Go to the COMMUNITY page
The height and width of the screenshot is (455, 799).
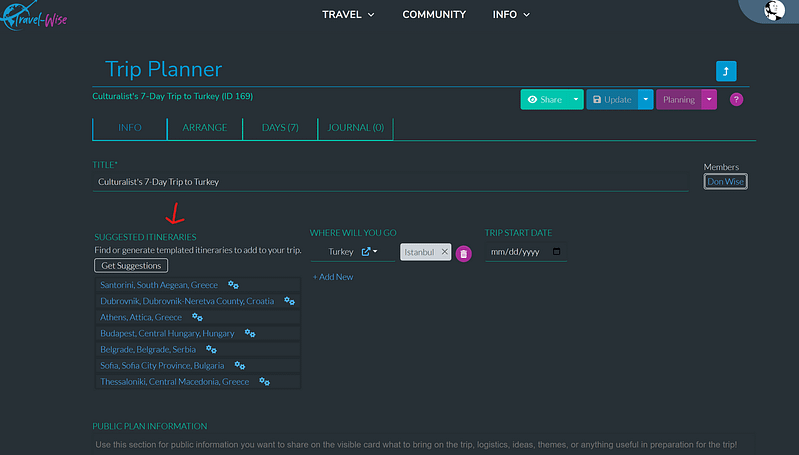[434, 15]
